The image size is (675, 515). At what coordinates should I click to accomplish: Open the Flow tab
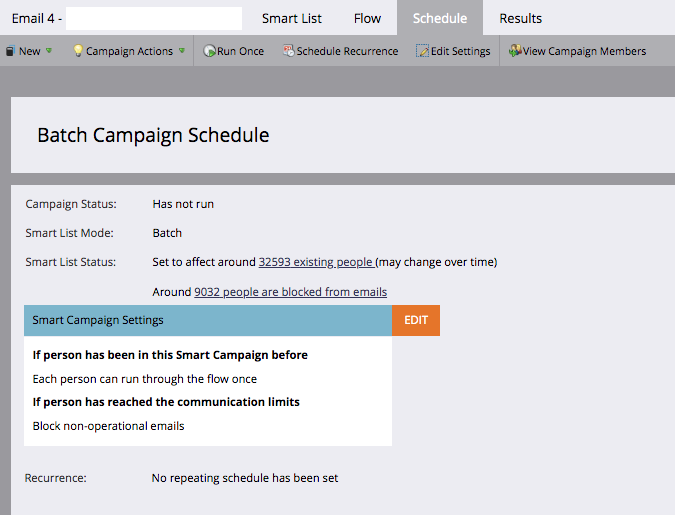point(367,18)
